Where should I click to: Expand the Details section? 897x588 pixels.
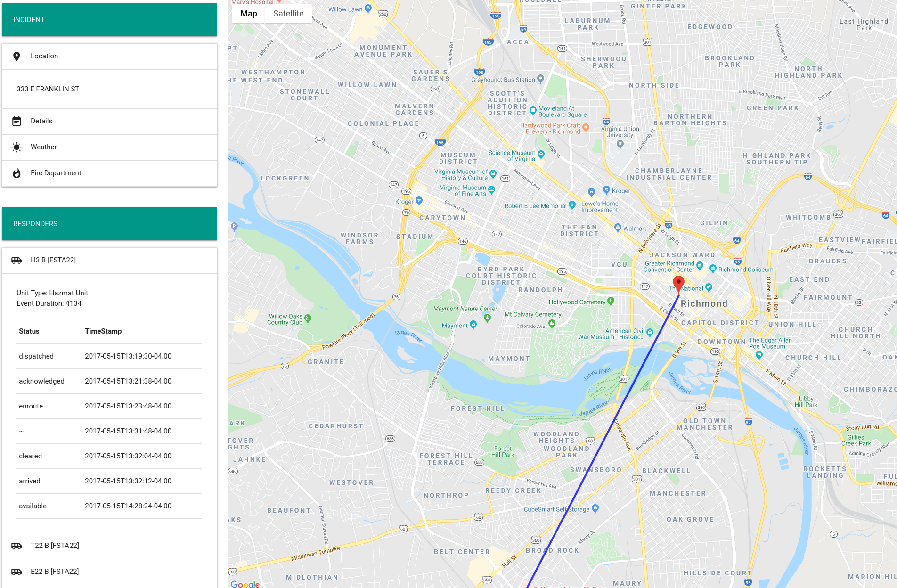[x=109, y=121]
